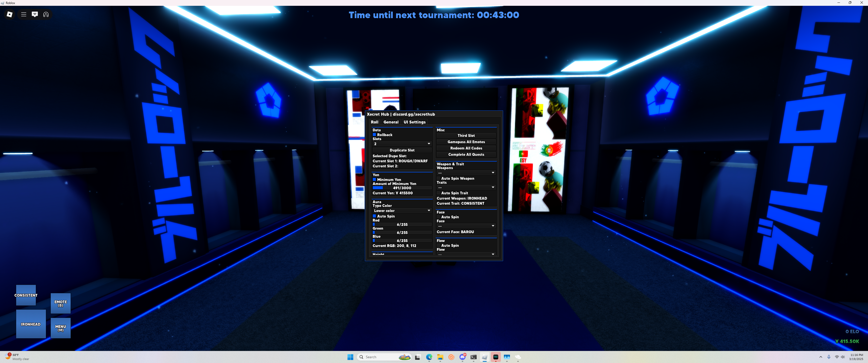Click the EMOTE (B) game button
The height and width of the screenshot is (363, 868).
coord(61,304)
